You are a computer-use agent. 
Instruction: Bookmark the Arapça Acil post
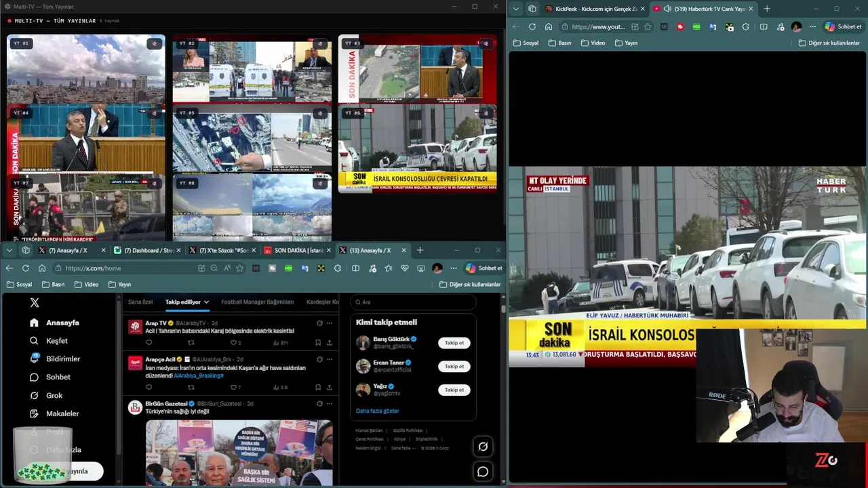pos(318,388)
